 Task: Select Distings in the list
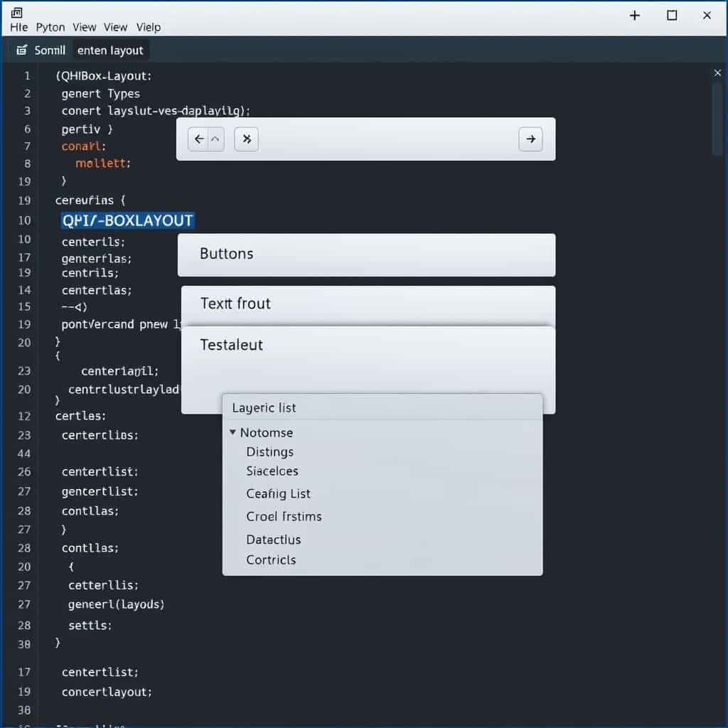coord(269,451)
